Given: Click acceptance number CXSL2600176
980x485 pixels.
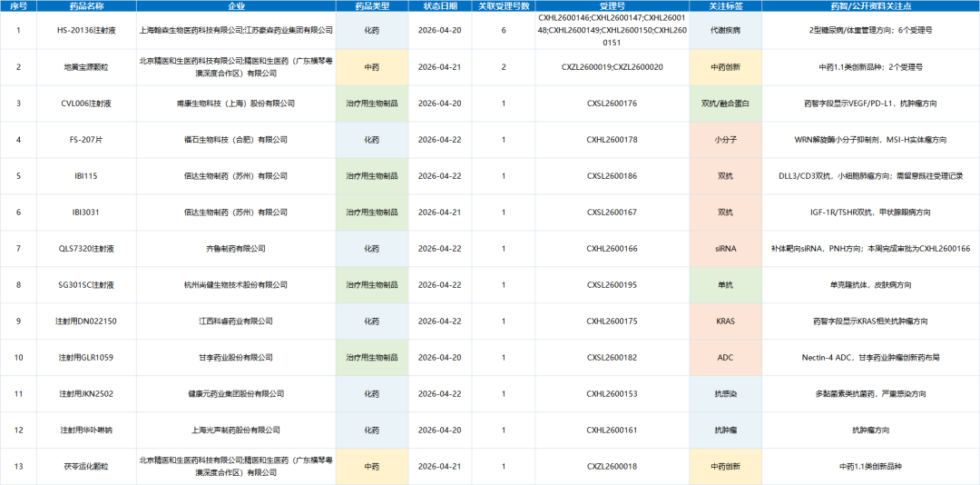Looking at the screenshot, I should 612,104.
